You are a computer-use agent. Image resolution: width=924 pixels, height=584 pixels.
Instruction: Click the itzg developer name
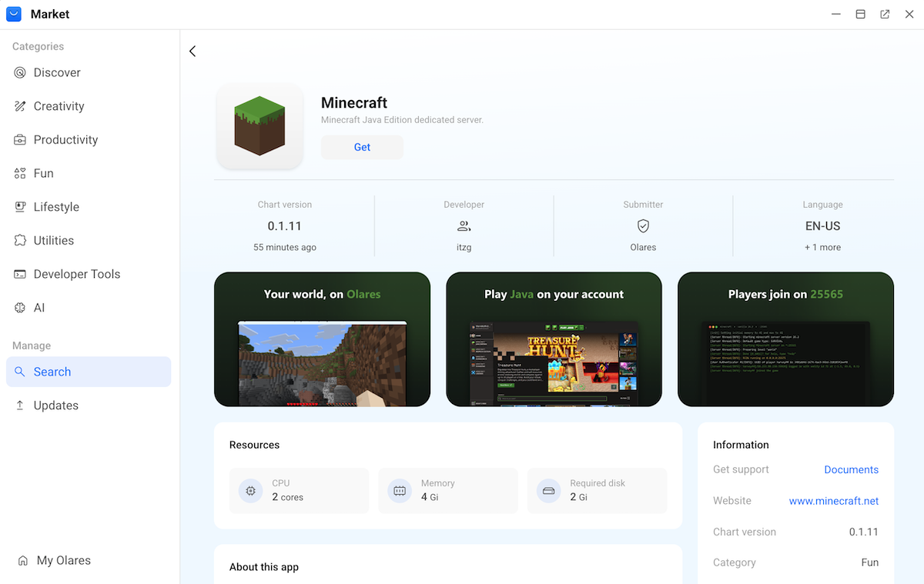click(464, 247)
